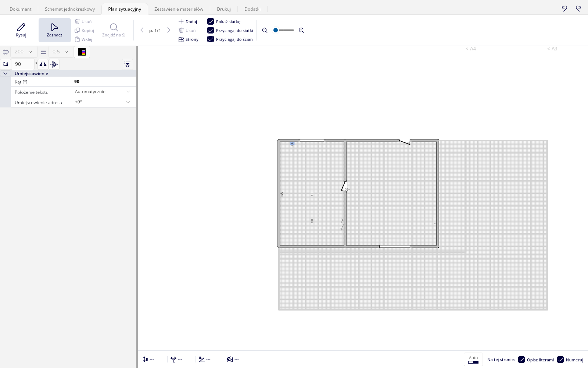Flip the symbol horizontally
588x368 pixels.
tap(43, 64)
